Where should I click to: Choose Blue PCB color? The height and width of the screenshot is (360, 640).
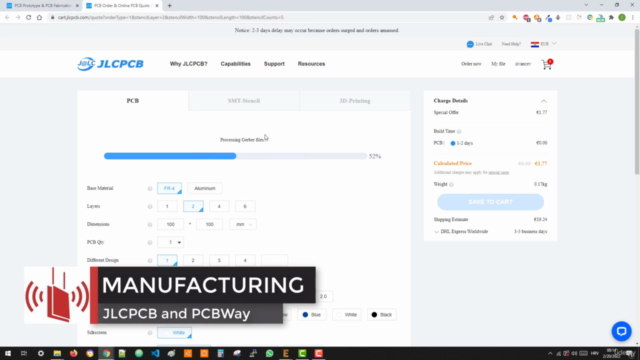click(311, 315)
